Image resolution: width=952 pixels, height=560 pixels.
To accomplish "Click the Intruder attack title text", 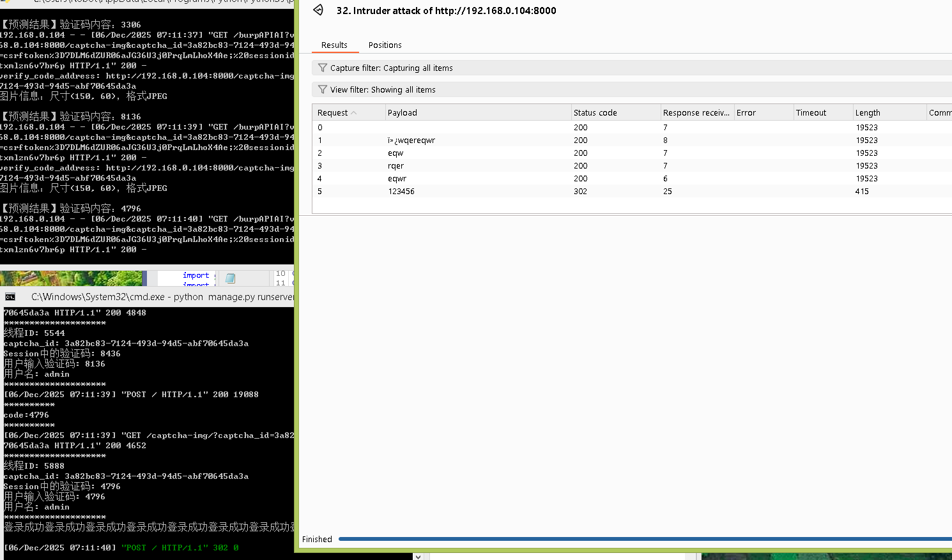I will [x=446, y=10].
